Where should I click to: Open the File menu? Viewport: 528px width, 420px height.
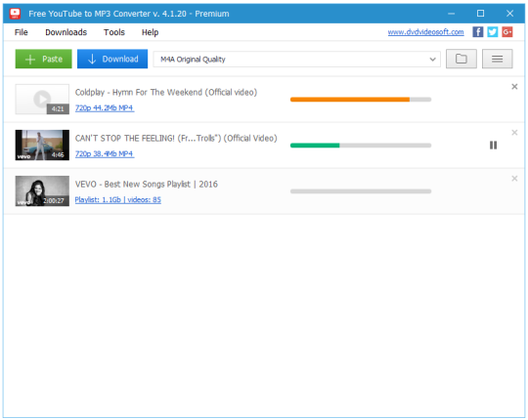[x=21, y=32]
